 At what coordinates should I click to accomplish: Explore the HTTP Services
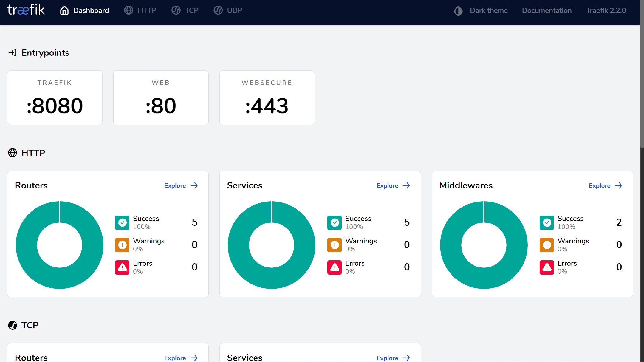(393, 186)
